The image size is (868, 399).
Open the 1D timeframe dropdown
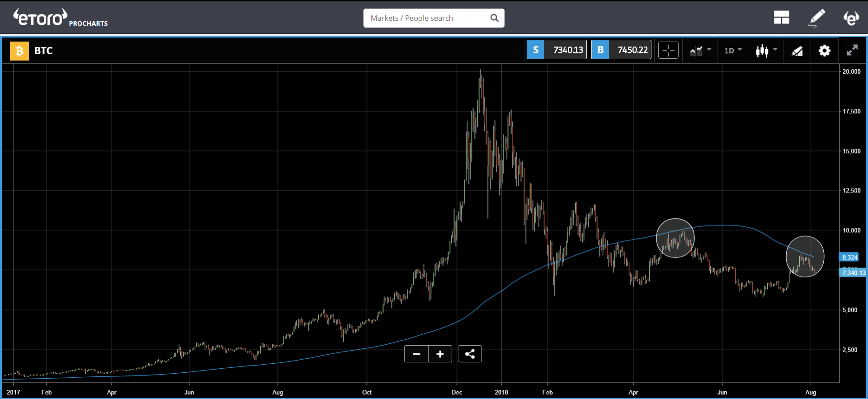click(733, 51)
